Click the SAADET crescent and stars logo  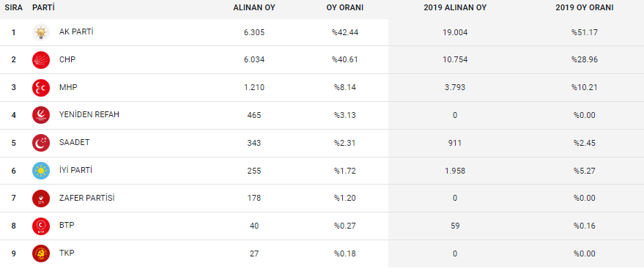point(41,143)
